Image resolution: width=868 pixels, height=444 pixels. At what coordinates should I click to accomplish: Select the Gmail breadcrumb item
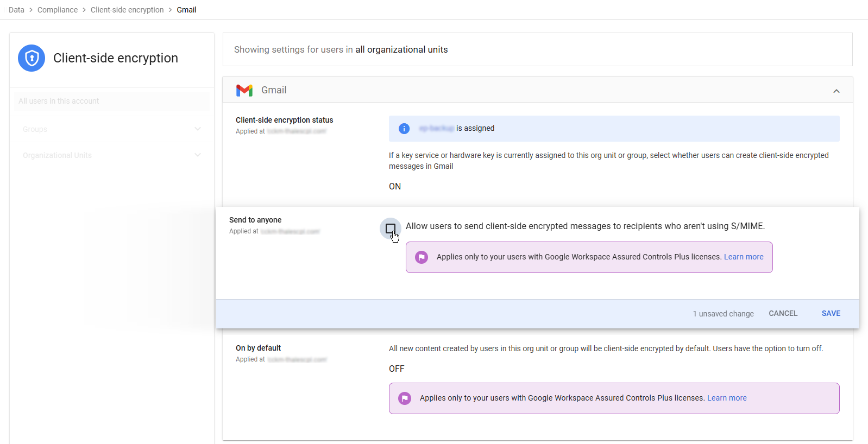tap(186, 10)
